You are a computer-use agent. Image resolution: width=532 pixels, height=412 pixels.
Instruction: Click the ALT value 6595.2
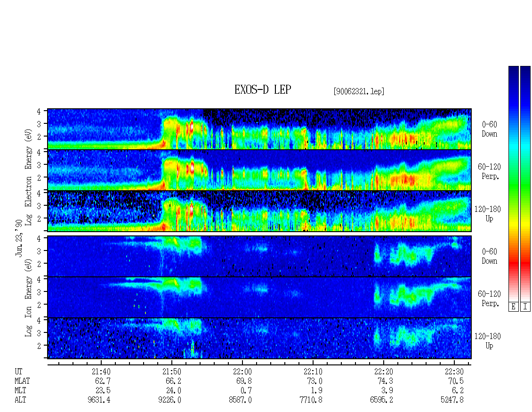(x=381, y=400)
